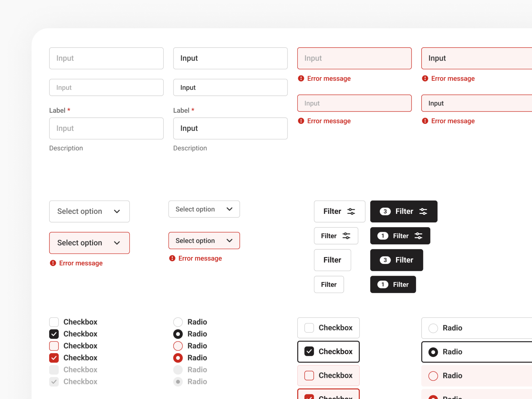Click into the input field under Label with asterisk
The image size is (532, 399).
coord(106,128)
